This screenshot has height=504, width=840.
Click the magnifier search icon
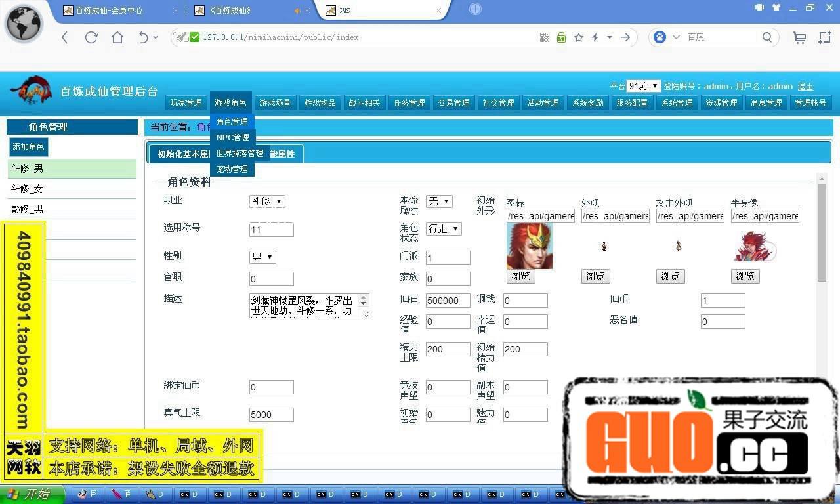(x=767, y=37)
